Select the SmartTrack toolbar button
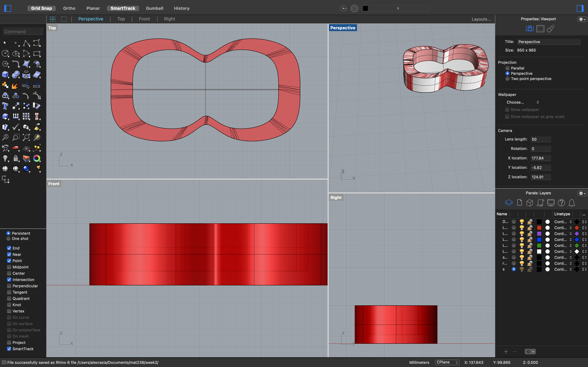Screen dimensions: 588x367 pyautogui.click(x=123, y=8)
